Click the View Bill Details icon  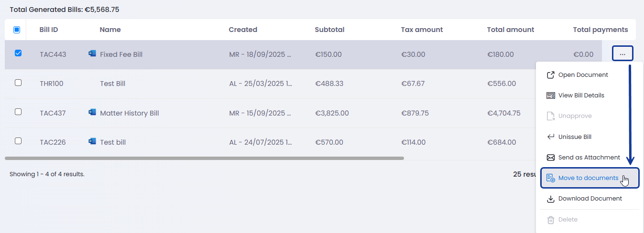coord(551,95)
